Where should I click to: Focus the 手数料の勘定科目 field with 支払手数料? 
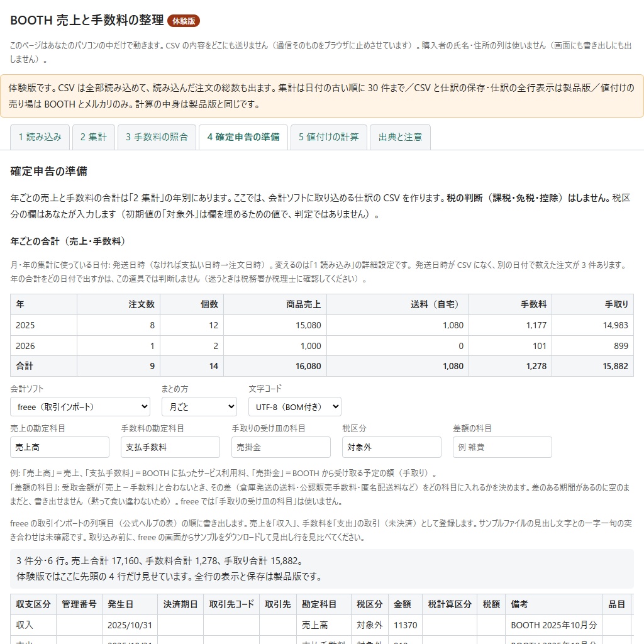(x=170, y=447)
